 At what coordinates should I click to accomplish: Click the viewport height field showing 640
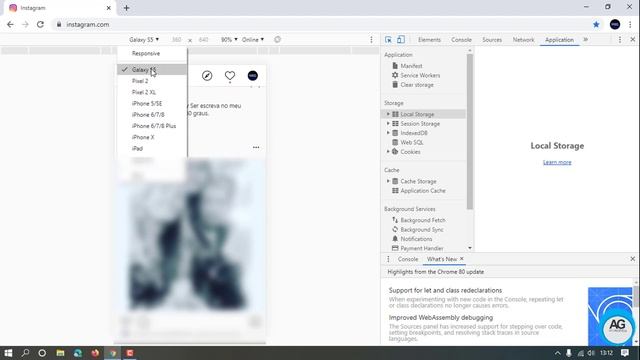[203, 40]
